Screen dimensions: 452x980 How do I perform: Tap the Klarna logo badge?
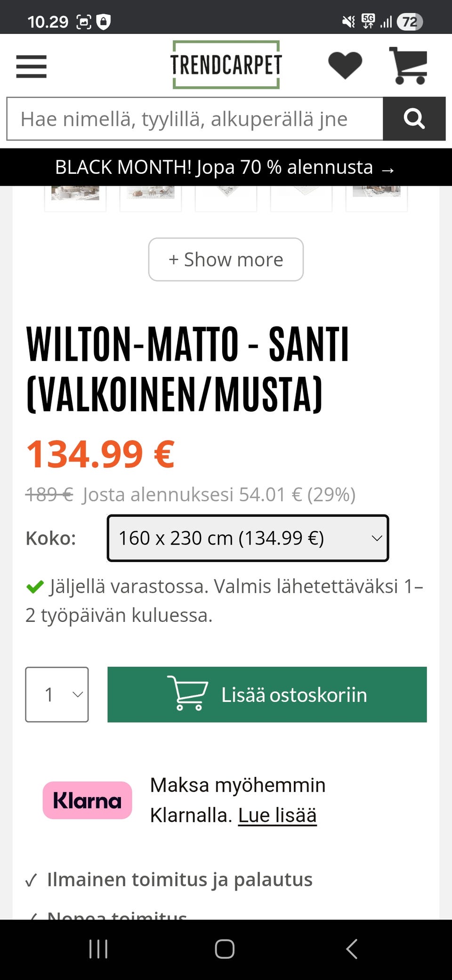coord(87,800)
